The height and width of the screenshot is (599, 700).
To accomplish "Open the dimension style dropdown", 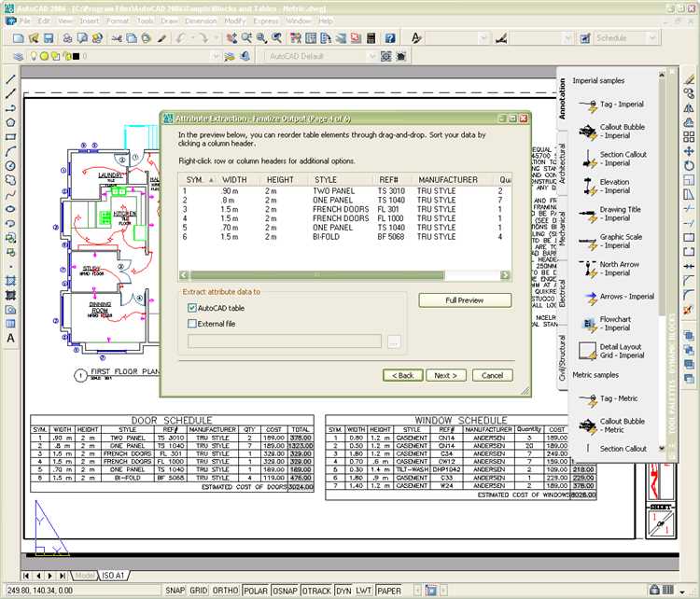I will [x=567, y=38].
